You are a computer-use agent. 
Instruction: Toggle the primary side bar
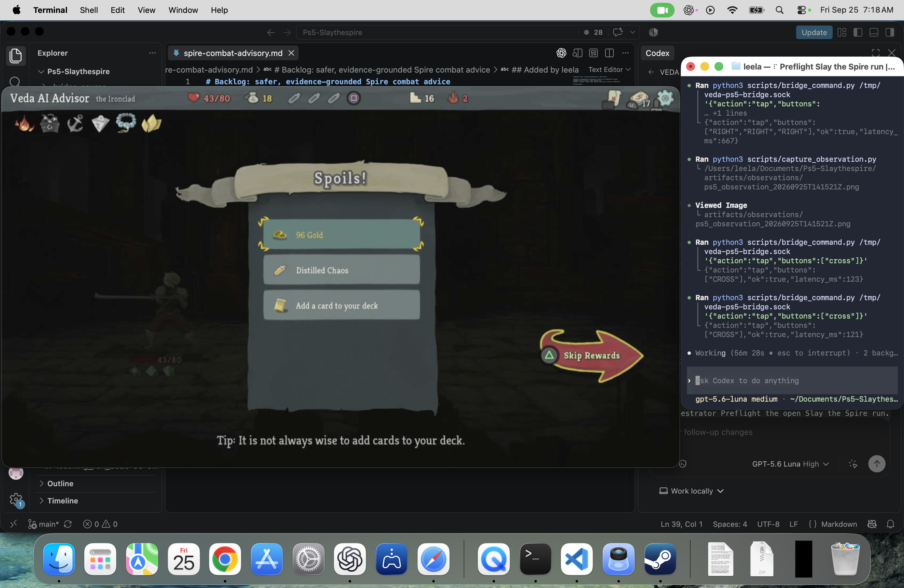[x=858, y=32]
